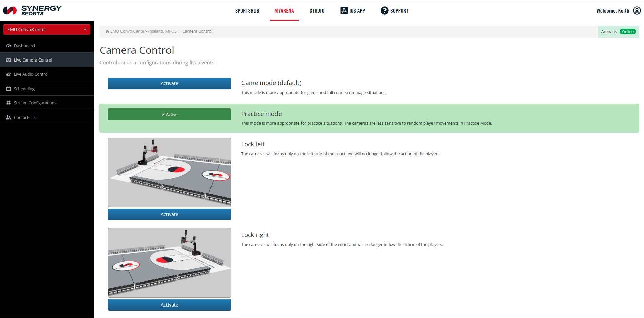Switch to the MyArena tab
Screen dimensions: 644x318
point(284,11)
